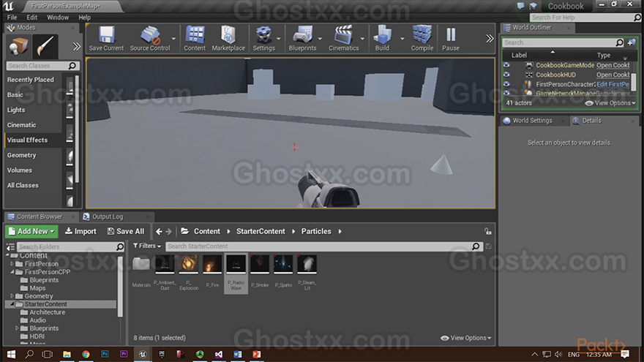Toggle visibility of CookbookHUD actor
This screenshot has width=644, height=362.
point(506,75)
